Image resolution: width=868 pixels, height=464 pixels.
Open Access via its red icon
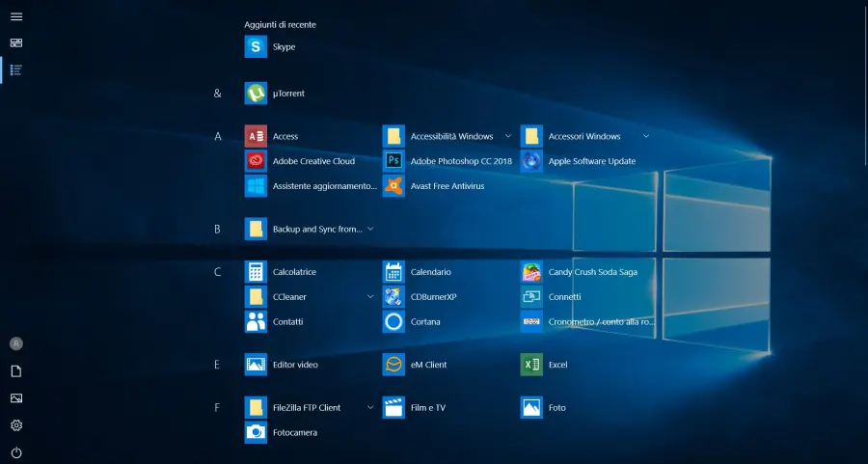click(x=256, y=136)
